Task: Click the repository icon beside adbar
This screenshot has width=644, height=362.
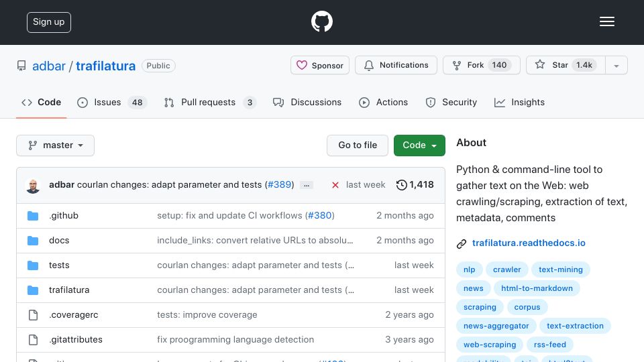Action: click(21, 66)
